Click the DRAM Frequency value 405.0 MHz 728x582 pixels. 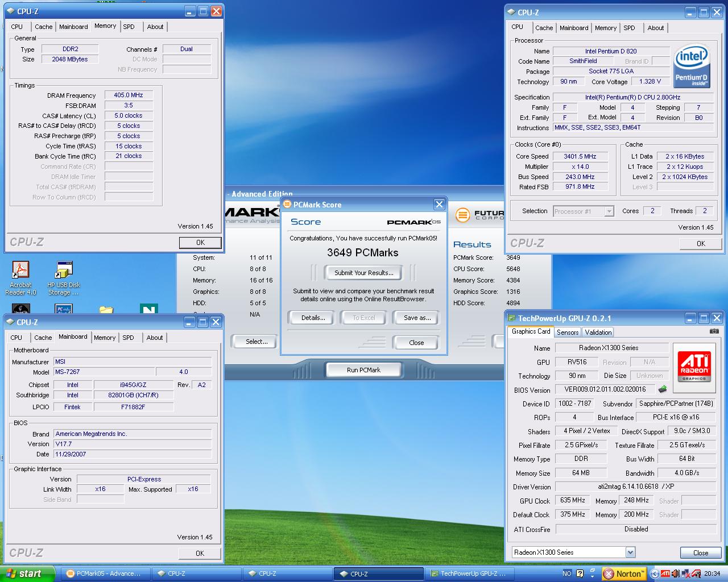pos(129,95)
